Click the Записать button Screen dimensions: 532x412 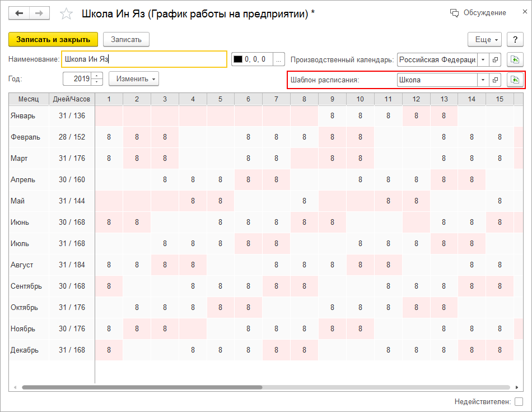tap(126, 39)
